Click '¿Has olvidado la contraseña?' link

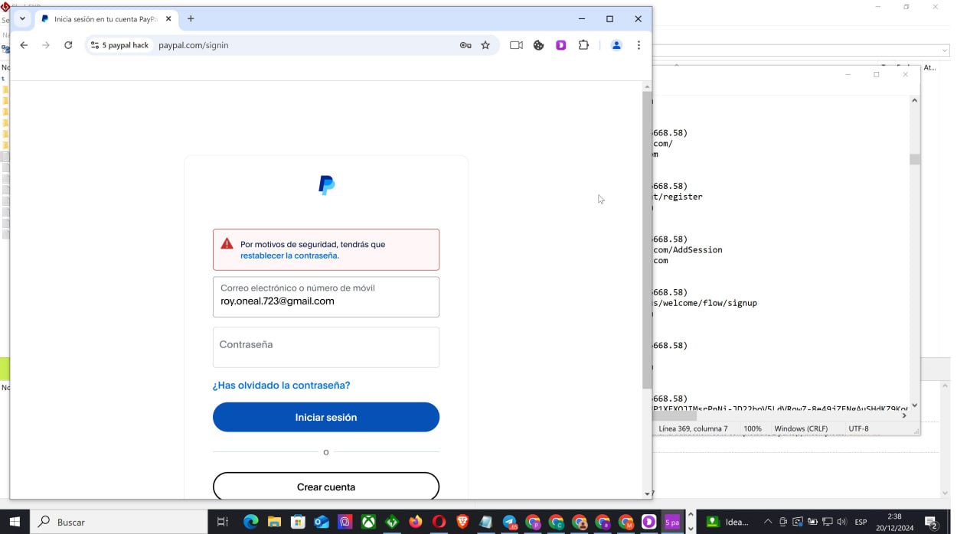(x=281, y=386)
